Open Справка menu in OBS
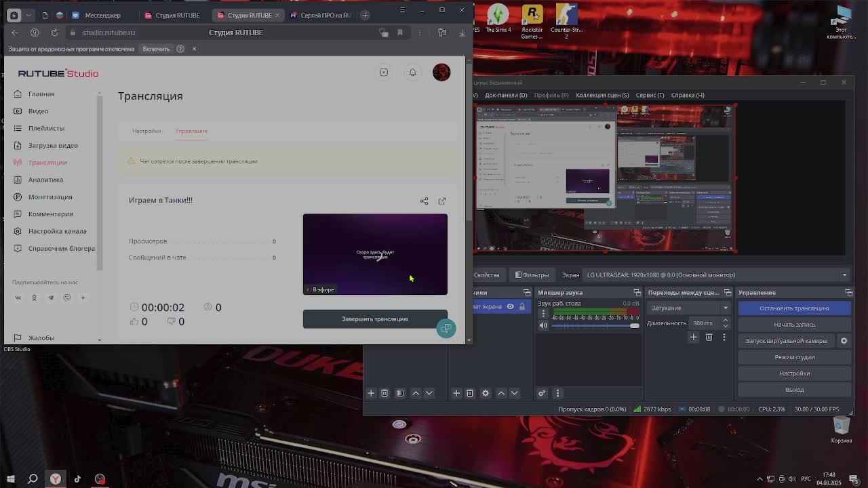Viewport: 868px width, 488px height. click(x=688, y=95)
